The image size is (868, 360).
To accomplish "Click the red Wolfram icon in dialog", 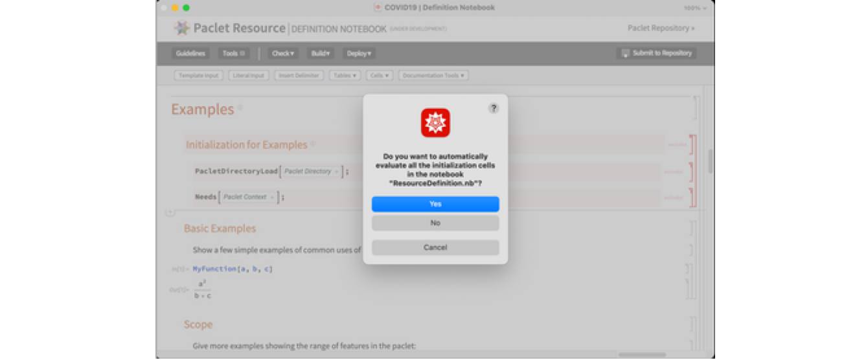I will 435,122.
